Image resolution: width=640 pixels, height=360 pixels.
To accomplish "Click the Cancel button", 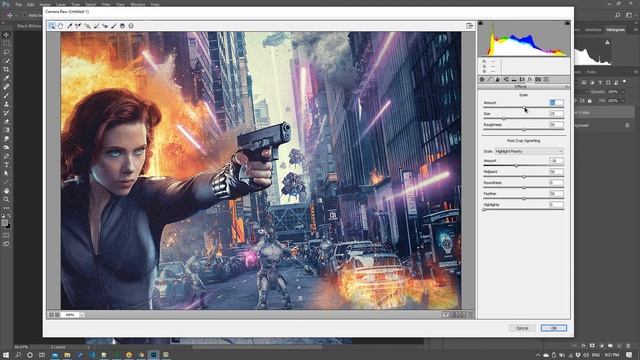I will [522, 328].
